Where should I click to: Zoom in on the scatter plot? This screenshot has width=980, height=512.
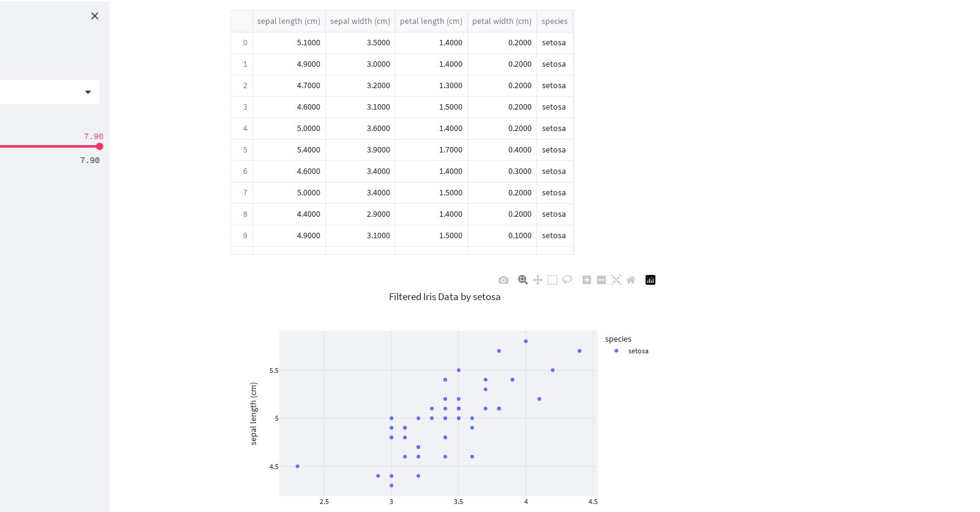point(587,280)
